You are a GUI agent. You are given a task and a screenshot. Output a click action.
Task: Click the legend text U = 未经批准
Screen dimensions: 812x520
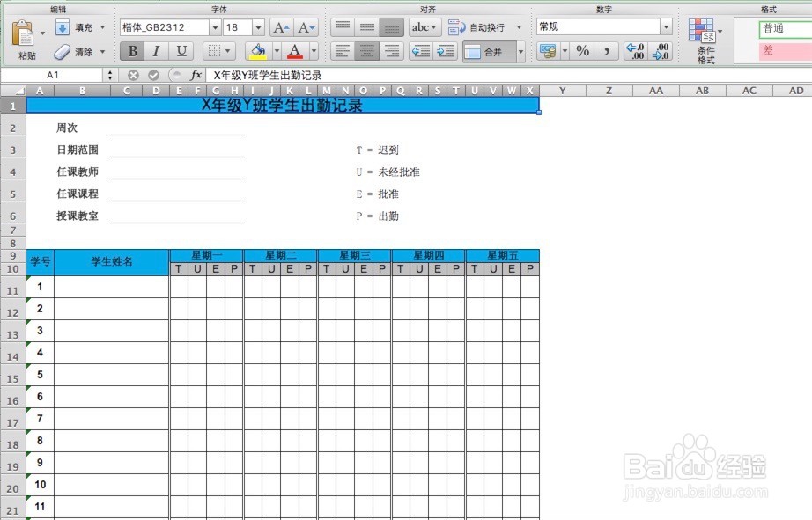pyautogui.click(x=388, y=172)
